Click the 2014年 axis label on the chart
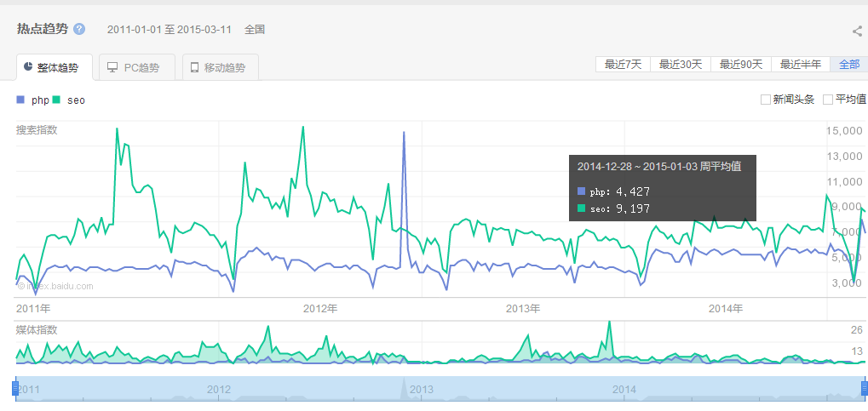This screenshot has width=868, height=411. point(725,309)
